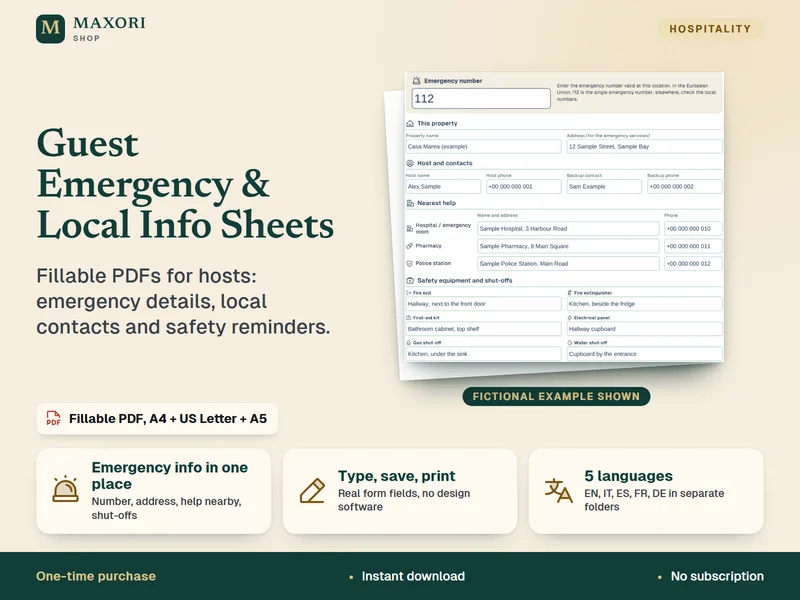The height and width of the screenshot is (600, 800).
Task: Click the Sample Pharmacy, 8 Main Square field
Action: pos(568,246)
